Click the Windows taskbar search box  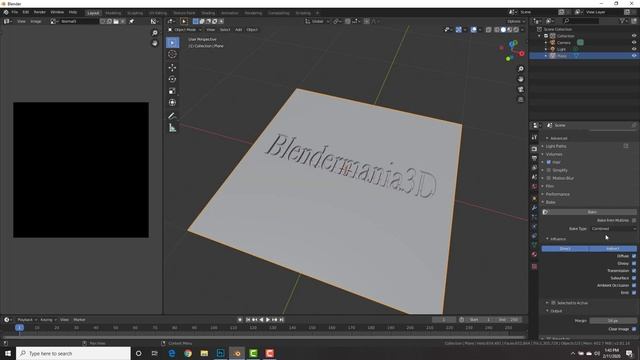tap(73, 353)
